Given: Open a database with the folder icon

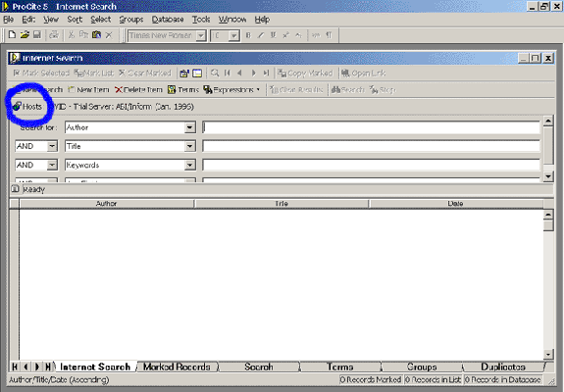Looking at the screenshot, I should [x=25, y=35].
